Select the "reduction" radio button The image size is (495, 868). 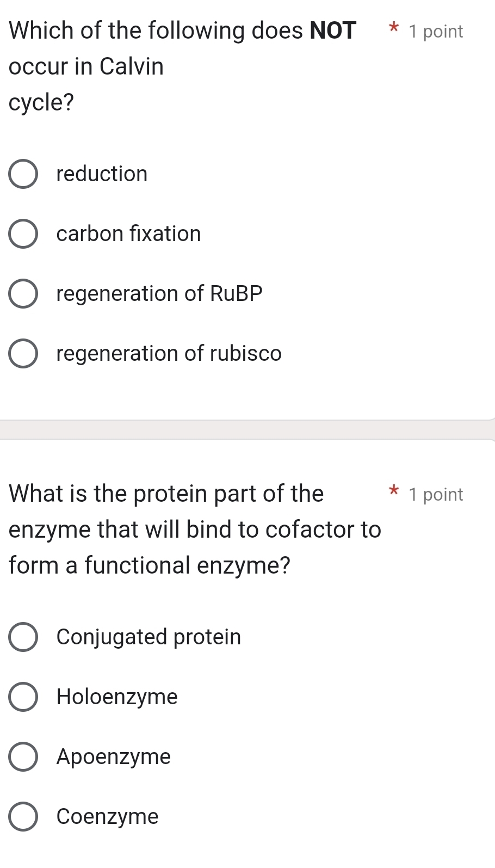click(x=23, y=174)
